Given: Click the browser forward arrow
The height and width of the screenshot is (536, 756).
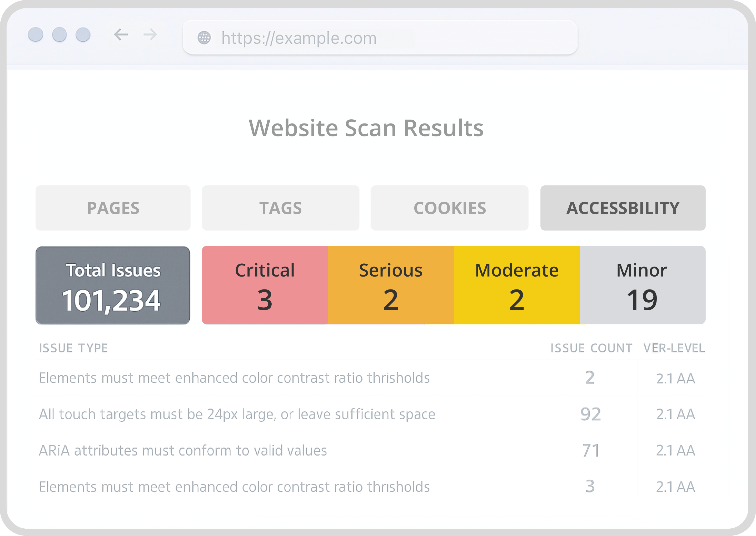Looking at the screenshot, I should [x=150, y=34].
